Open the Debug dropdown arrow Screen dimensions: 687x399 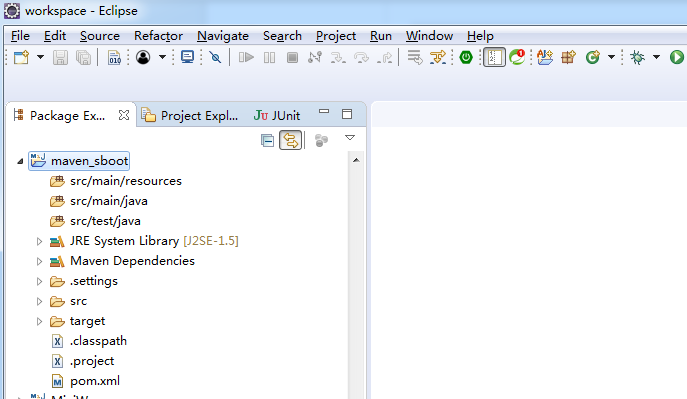click(x=656, y=57)
